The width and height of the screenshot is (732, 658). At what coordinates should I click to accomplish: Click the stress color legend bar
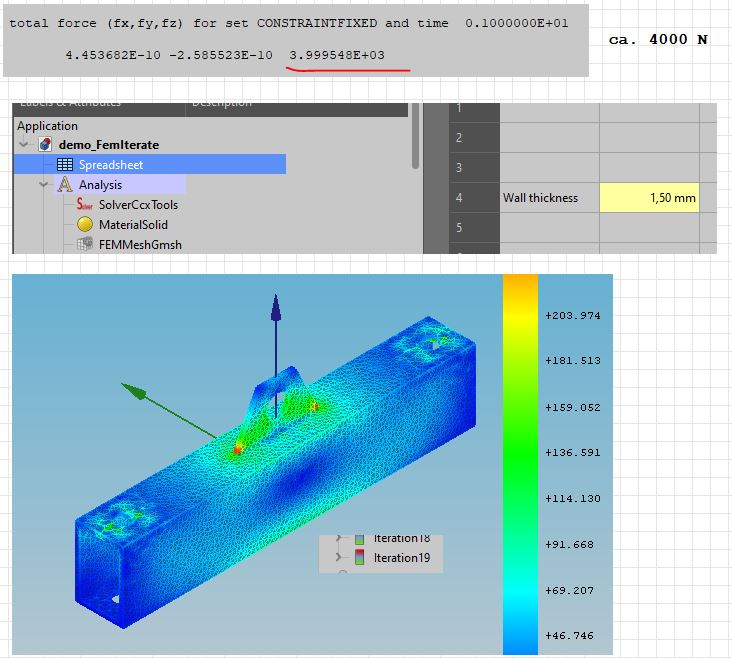(520, 460)
